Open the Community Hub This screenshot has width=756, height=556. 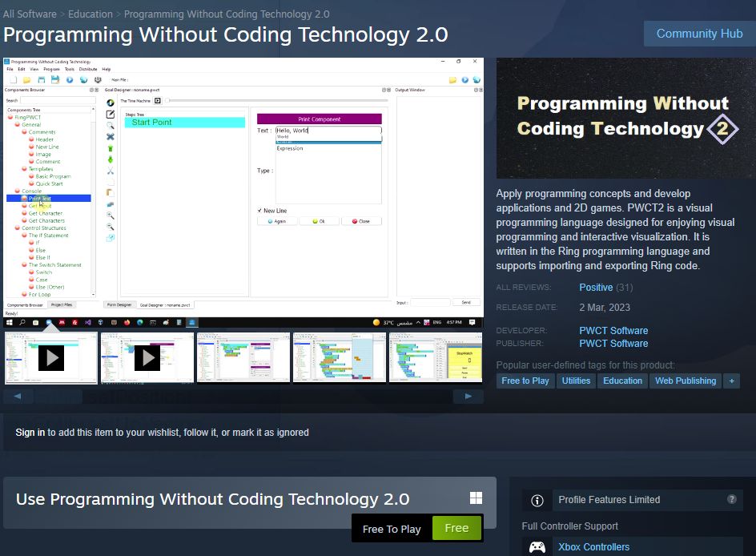click(x=699, y=34)
